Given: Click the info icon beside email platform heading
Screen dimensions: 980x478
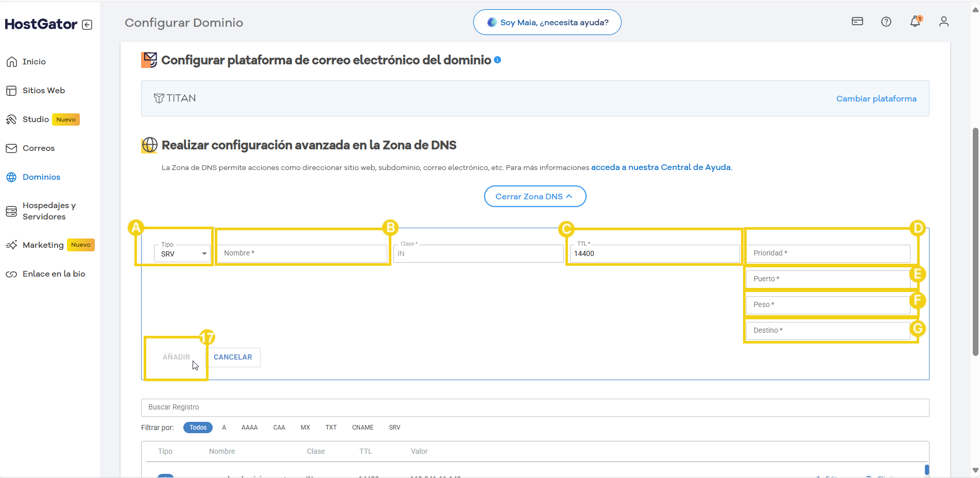Looking at the screenshot, I should (497, 60).
